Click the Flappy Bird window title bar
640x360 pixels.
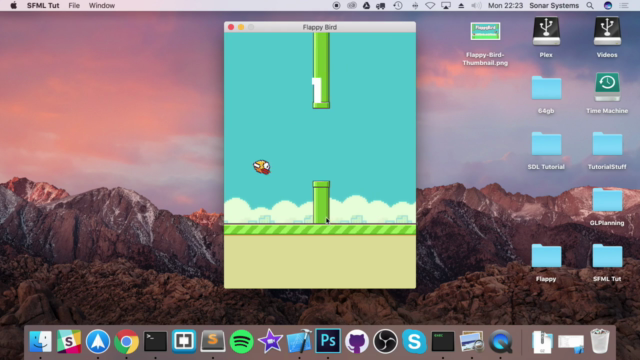pyautogui.click(x=320, y=27)
